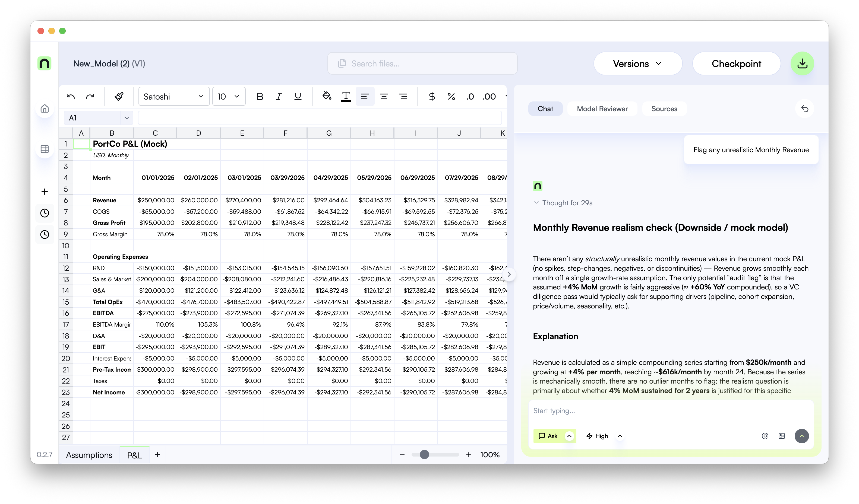The height and width of the screenshot is (504, 859).
Task: Open the home icon in sidebar
Action: (45, 109)
